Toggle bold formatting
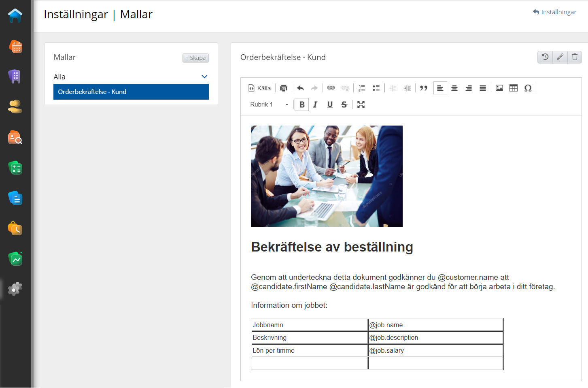Viewport: 588px width, 388px height. [302, 104]
